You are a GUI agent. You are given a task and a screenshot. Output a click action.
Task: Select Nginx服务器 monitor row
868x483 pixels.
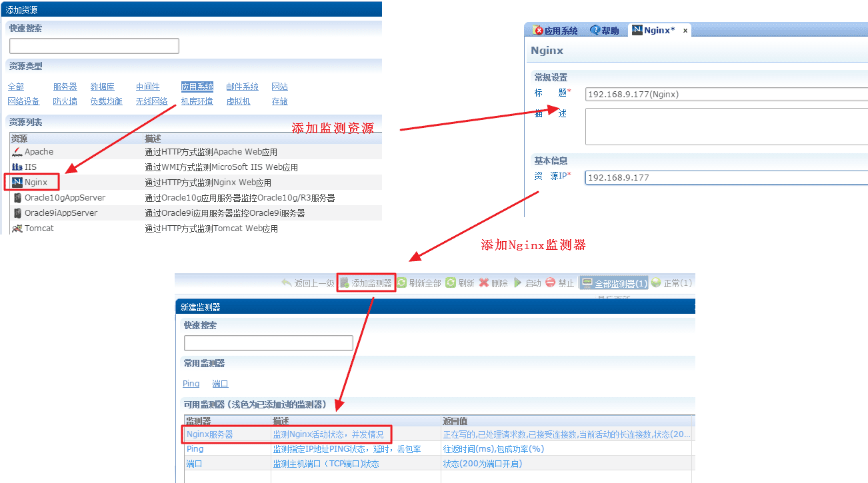(439, 434)
